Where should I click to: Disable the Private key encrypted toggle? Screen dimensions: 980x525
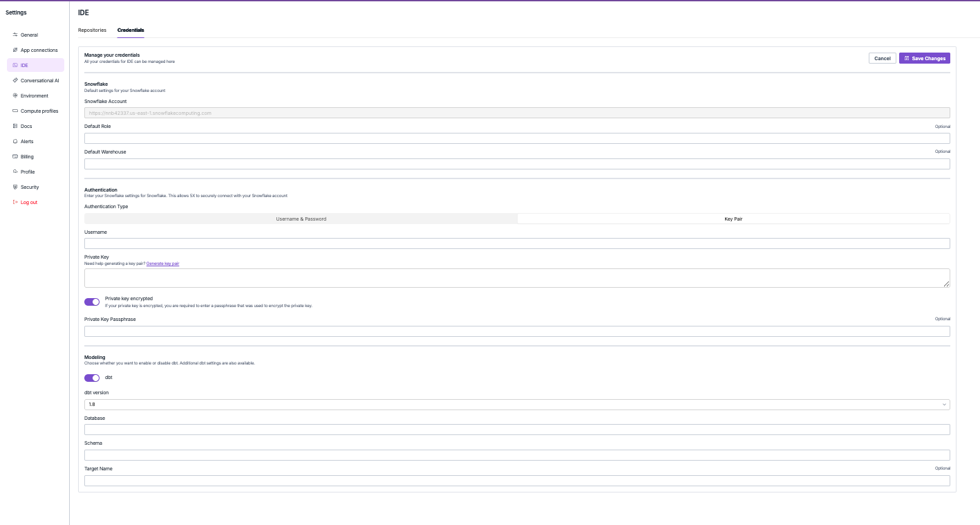[x=91, y=302]
